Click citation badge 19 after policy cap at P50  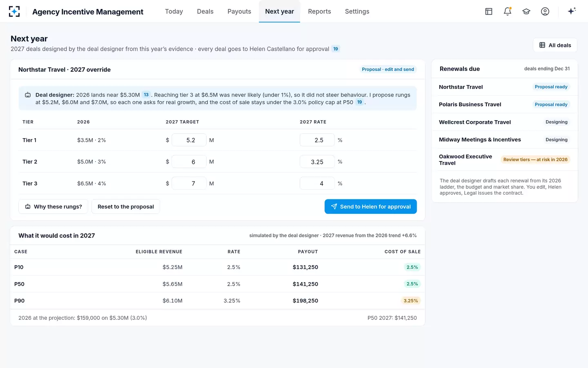pyautogui.click(x=359, y=102)
